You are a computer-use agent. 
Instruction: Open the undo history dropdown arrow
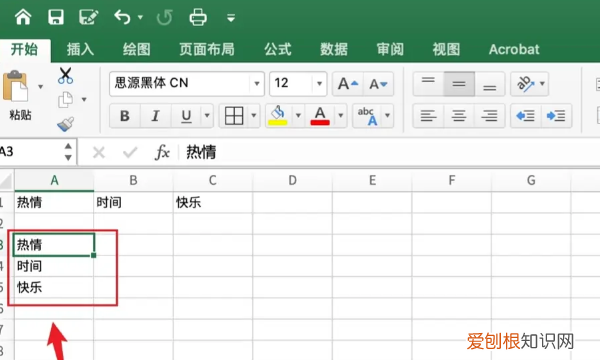(140, 17)
